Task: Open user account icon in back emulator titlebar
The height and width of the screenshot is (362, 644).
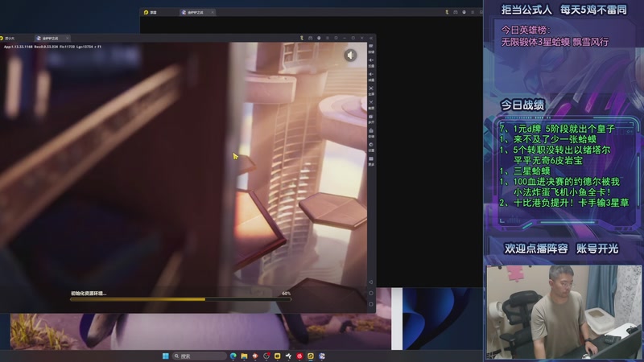Action: 464,12
